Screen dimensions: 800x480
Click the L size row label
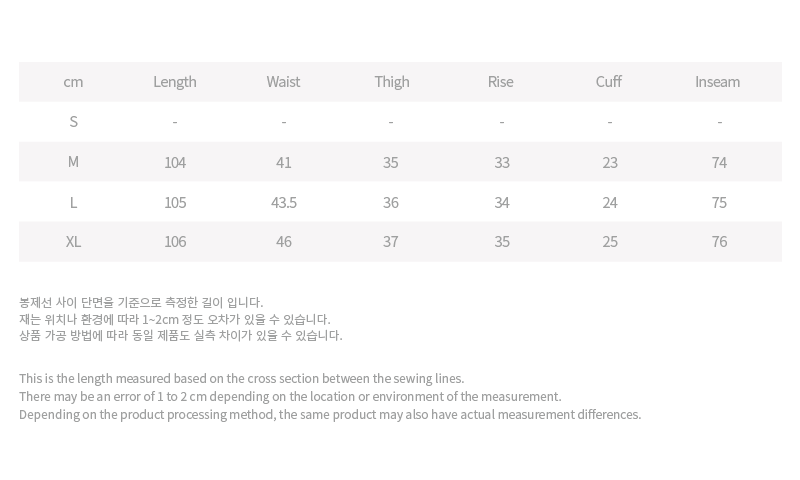[x=73, y=203]
